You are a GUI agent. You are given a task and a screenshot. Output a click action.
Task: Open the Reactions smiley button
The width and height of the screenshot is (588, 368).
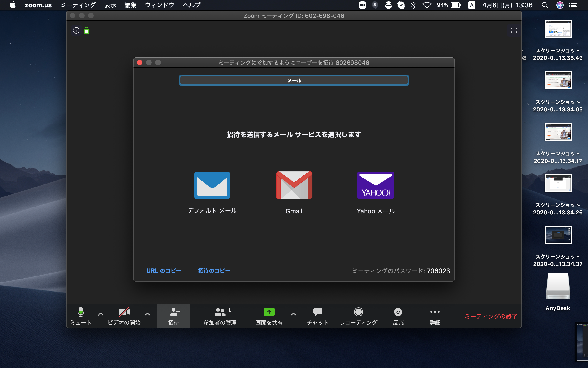click(398, 316)
